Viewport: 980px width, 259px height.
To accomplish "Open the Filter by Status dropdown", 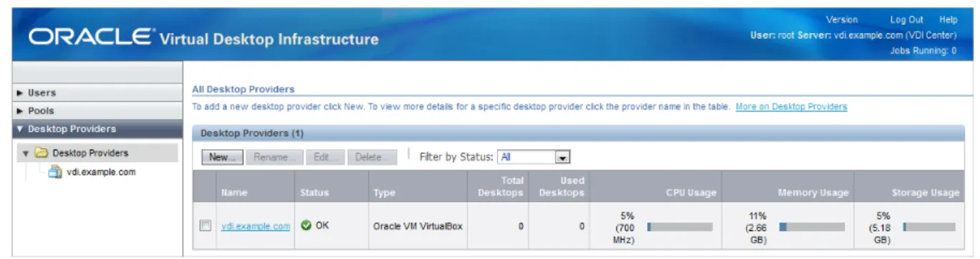I will [x=533, y=157].
